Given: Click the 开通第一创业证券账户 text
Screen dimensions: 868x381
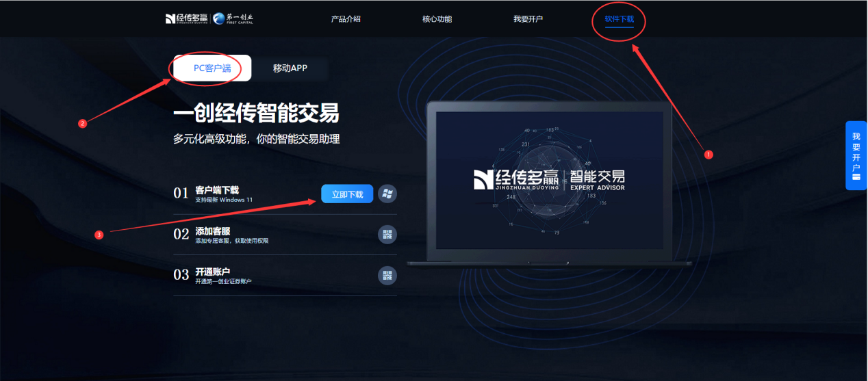Looking at the screenshot, I should 223,281.
